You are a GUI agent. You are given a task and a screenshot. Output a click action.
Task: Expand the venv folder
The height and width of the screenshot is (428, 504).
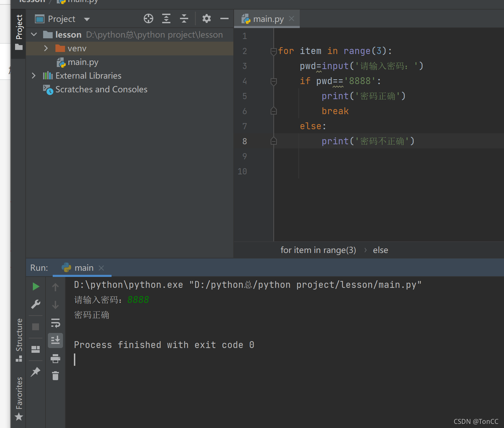tap(46, 48)
